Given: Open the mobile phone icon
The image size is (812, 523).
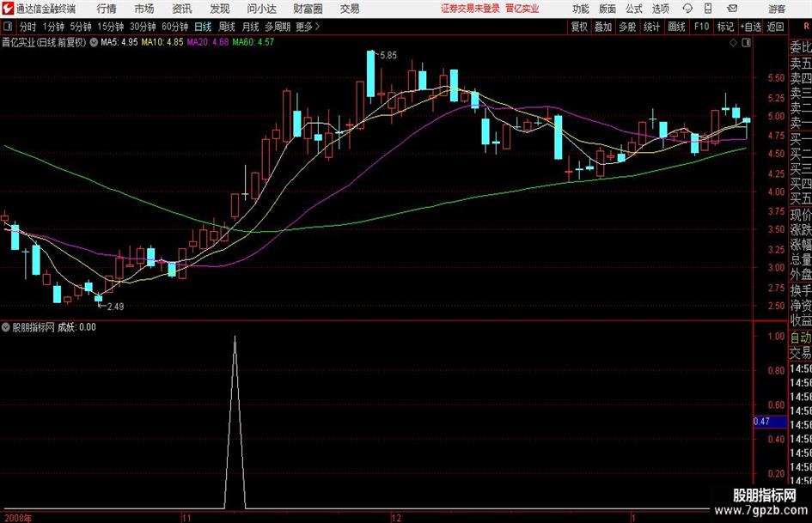Looking at the screenshot, I should click(x=708, y=9).
